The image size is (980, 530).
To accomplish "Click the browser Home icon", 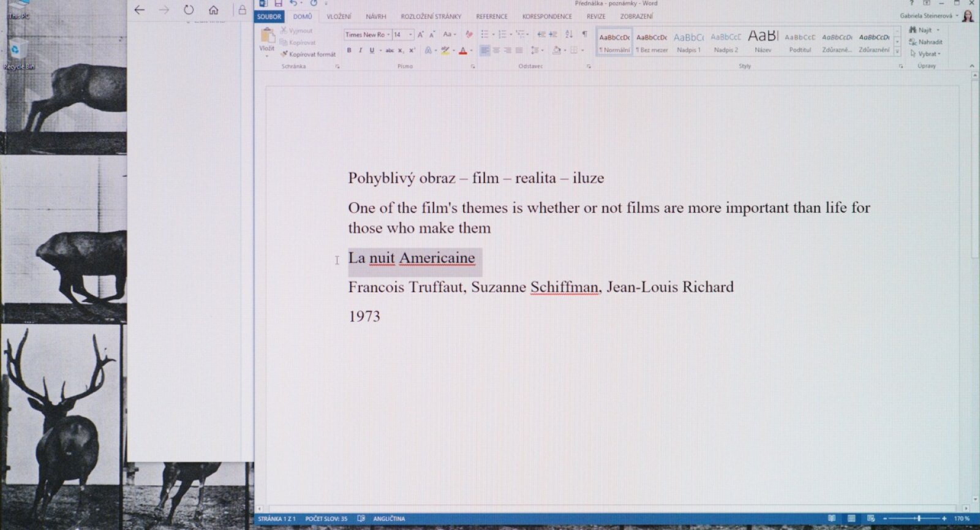I will pyautogui.click(x=213, y=10).
